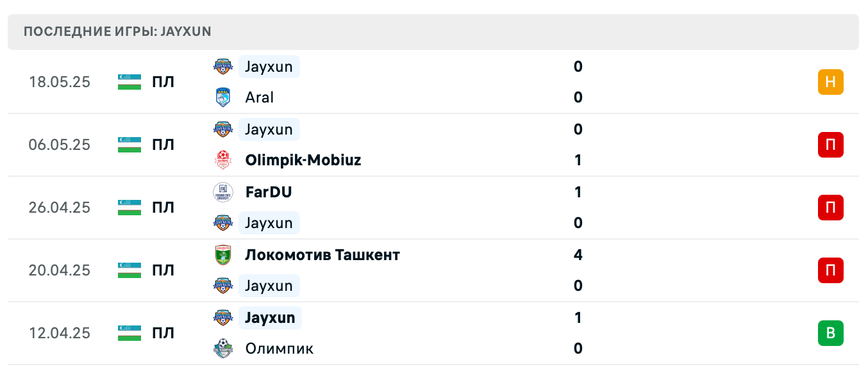
Task: Click the Jayxun crest in the FarDU match row
Action: point(222,222)
